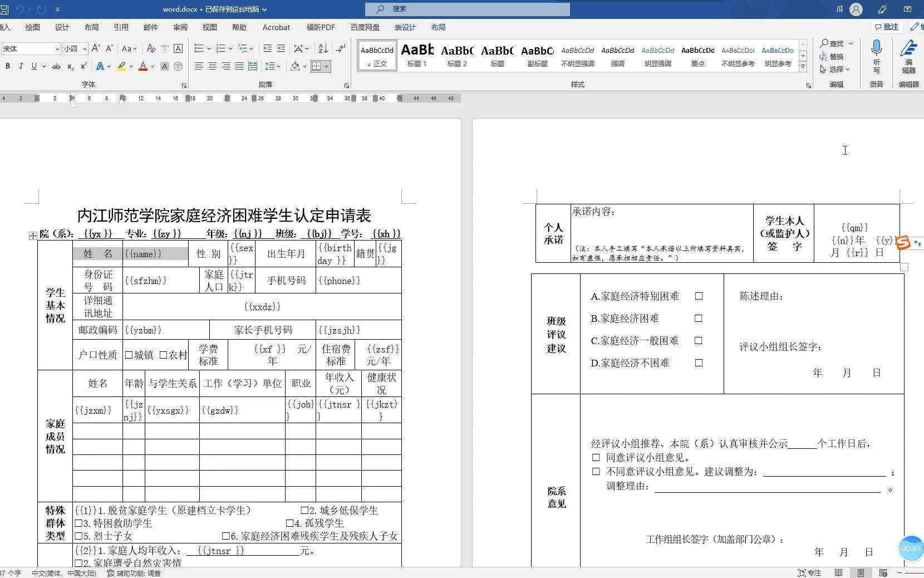
Task: Check the 城镇 household checkbox
Action: (x=129, y=355)
